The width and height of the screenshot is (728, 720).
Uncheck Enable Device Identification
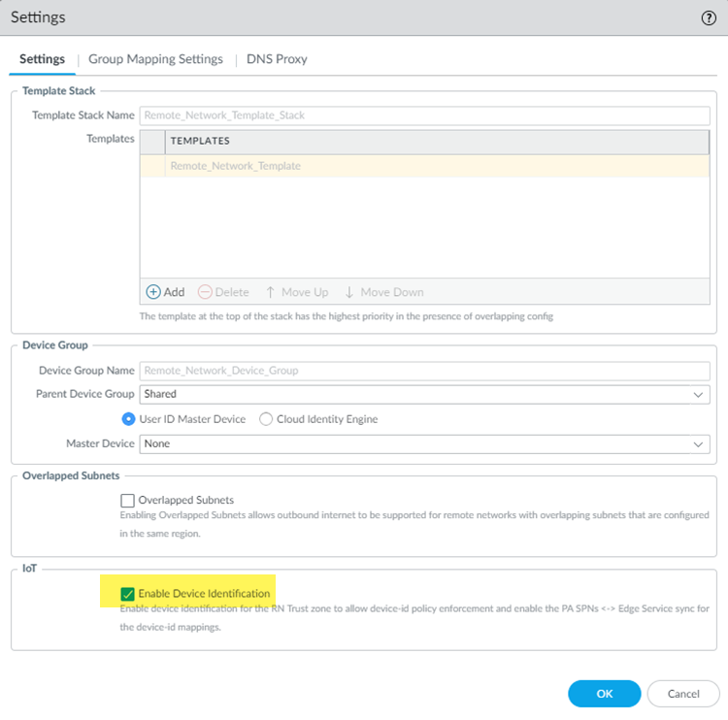pos(127,593)
